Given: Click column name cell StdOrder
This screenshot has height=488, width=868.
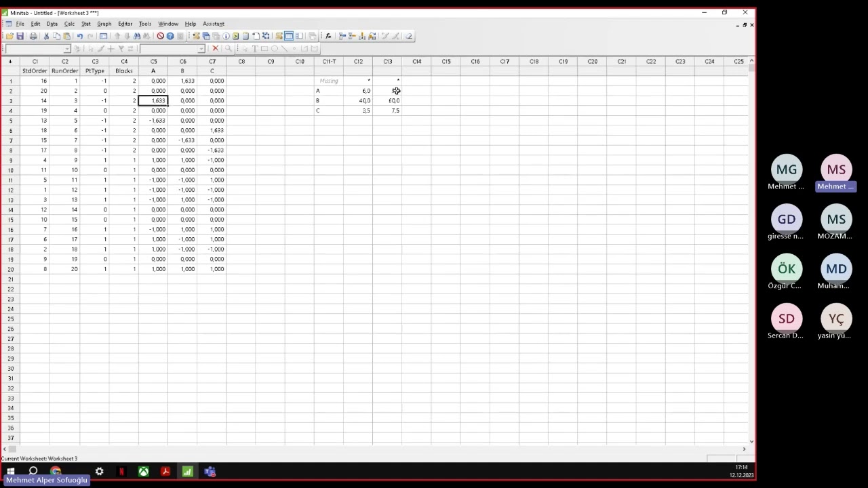Looking at the screenshot, I should click(x=35, y=70).
